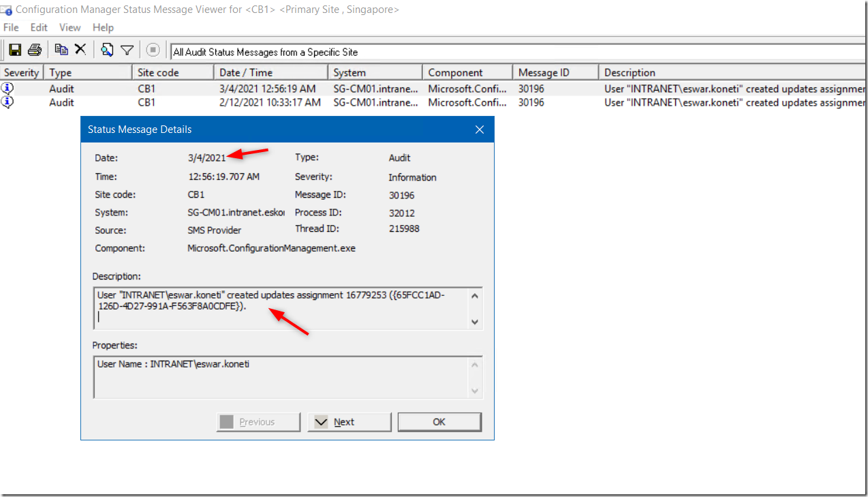Click the Description box scroll-down arrow

[475, 322]
